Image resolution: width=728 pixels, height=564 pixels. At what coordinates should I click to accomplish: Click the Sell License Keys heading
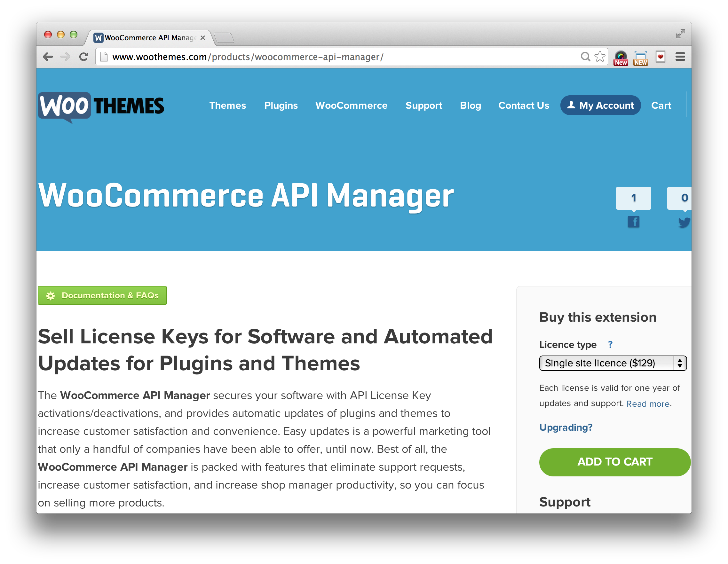tap(265, 350)
